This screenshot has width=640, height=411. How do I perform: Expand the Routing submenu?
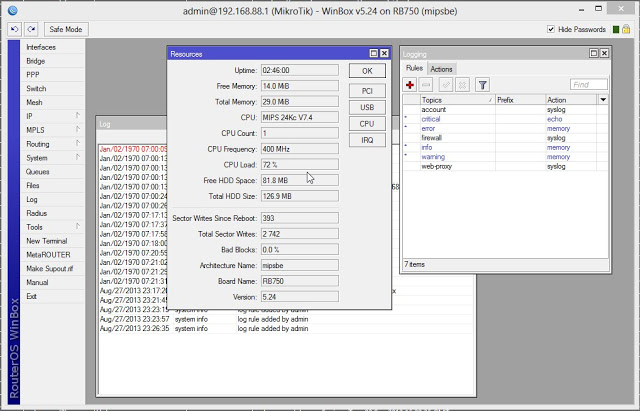click(x=52, y=144)
